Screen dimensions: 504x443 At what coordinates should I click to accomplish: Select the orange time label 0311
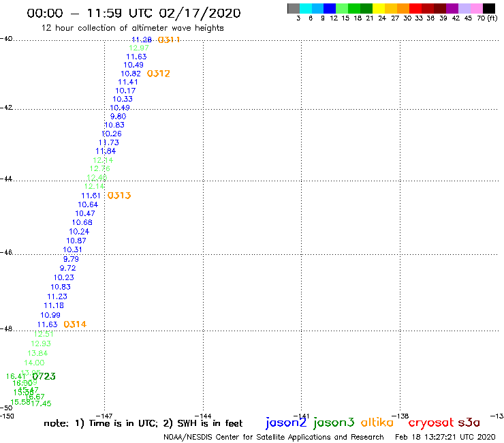tap(169, 40)
